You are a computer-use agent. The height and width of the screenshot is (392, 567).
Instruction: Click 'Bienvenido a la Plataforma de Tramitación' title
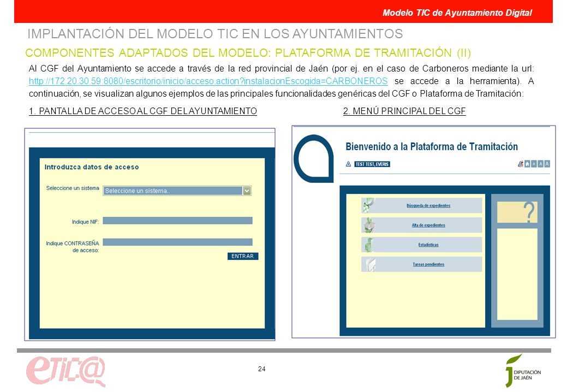432,146
